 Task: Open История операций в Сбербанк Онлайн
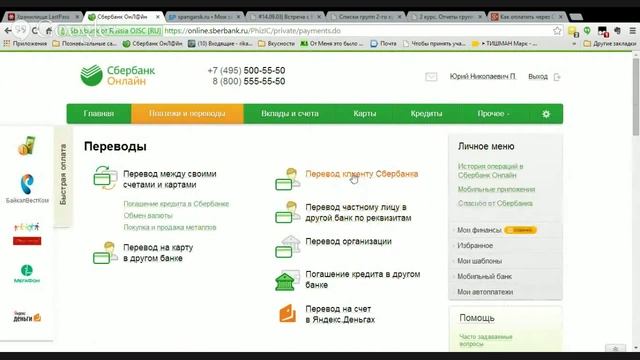pos(490,171)
